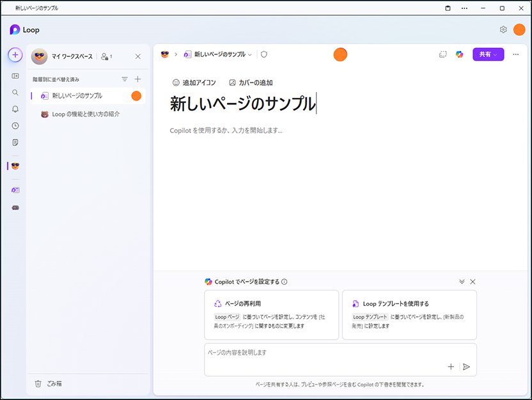Click the workspace emoji in breadcrumb
The image size is (532, 400).
point(165,54)
